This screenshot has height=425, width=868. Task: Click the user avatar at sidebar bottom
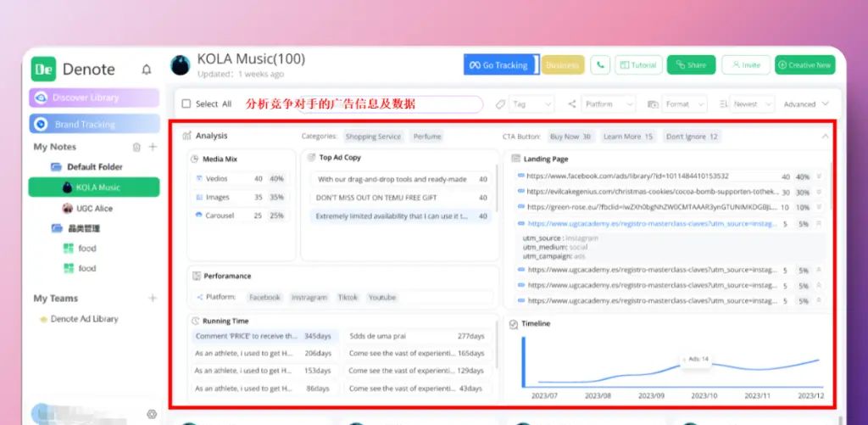pos(42,413)
